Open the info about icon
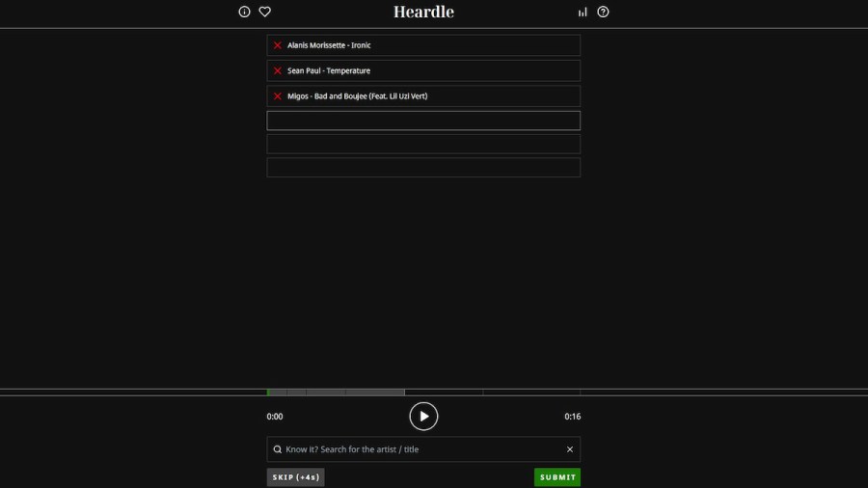868x488 pixels. (244, 12)
